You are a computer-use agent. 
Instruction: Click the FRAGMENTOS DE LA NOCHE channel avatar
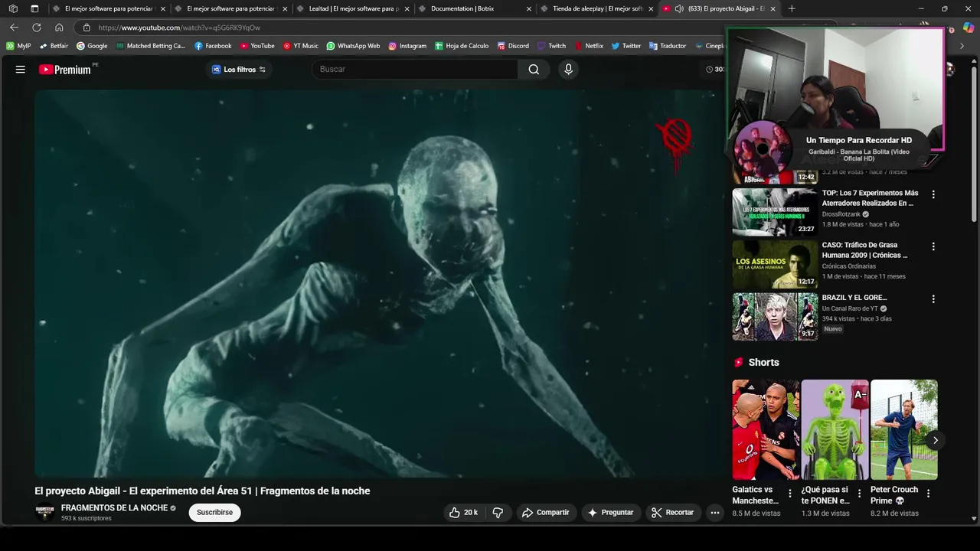click(x=45, y=513)
